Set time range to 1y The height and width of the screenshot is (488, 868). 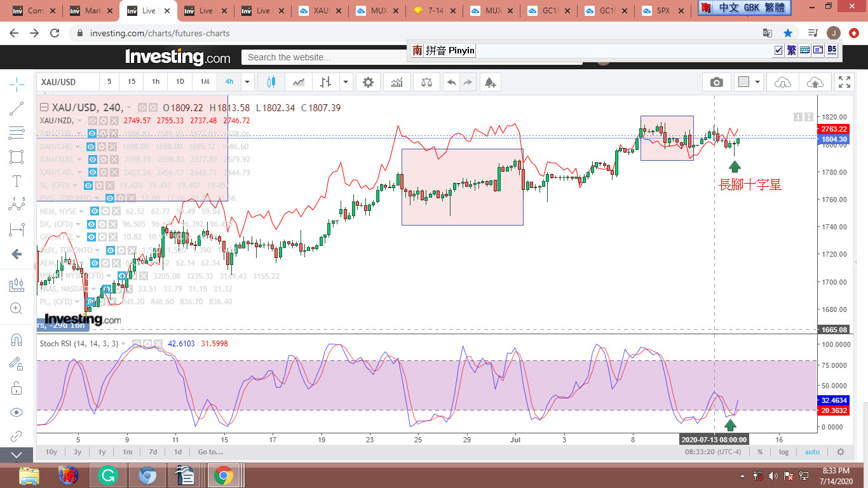(x=102, y=452)
